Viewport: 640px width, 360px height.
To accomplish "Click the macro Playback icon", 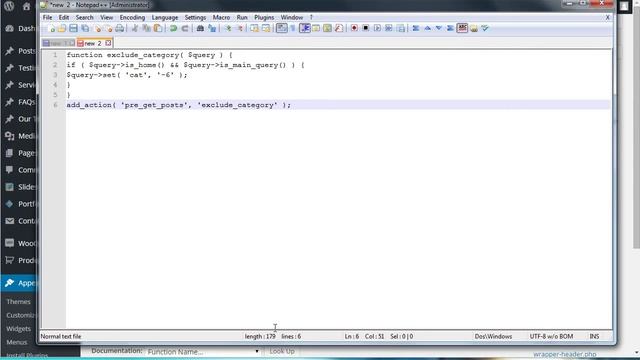I will (377, 28).
